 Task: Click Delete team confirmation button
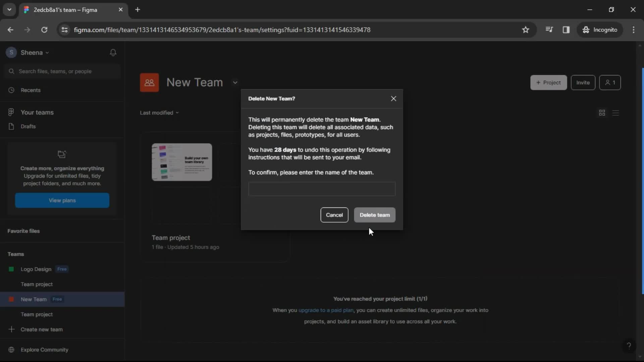[375, 215]
